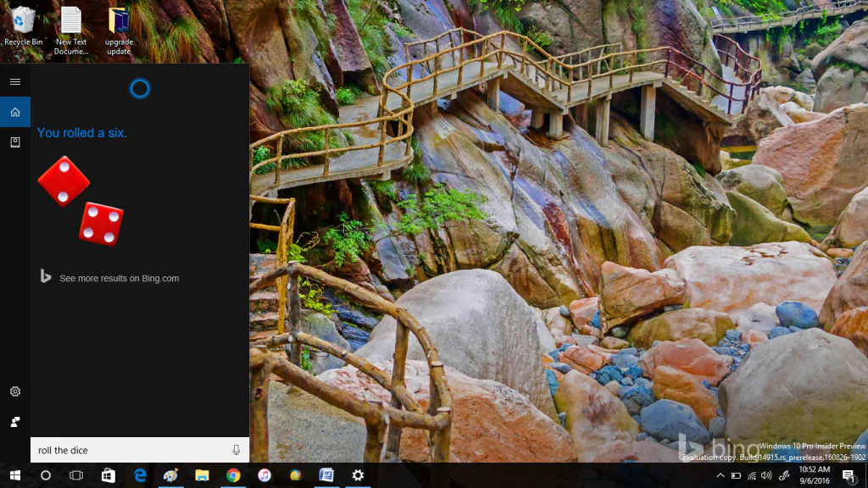Open the Cortana Notebook icon
This screenshot has height=488, width=868.
tap(15, 142)
